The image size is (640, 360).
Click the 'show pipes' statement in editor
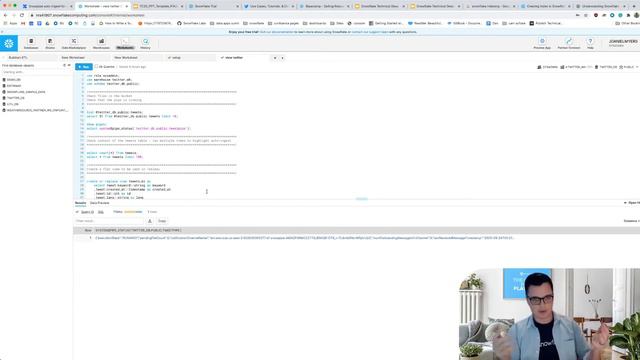pos(96,124)
